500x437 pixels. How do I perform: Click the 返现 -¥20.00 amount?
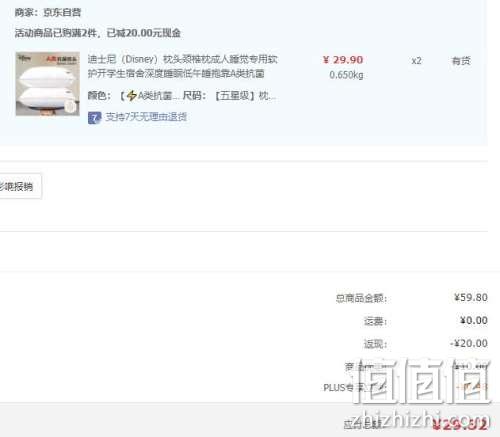click(x=469, y=343)
